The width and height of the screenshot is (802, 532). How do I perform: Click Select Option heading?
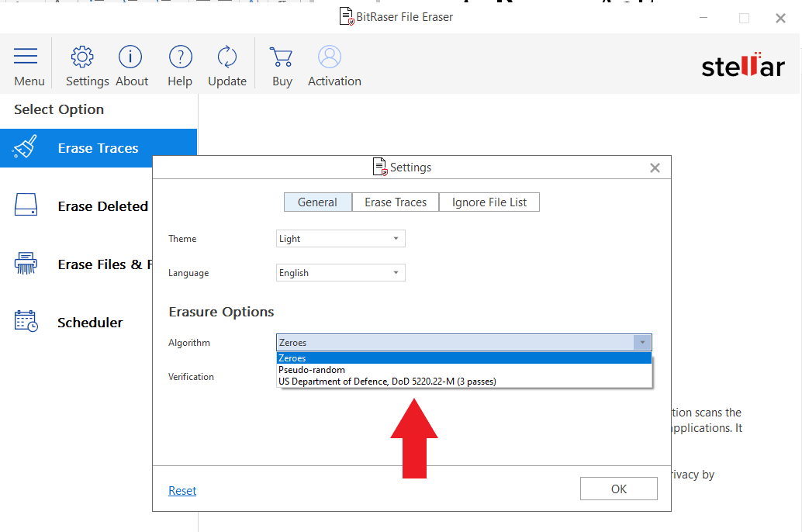59,109
